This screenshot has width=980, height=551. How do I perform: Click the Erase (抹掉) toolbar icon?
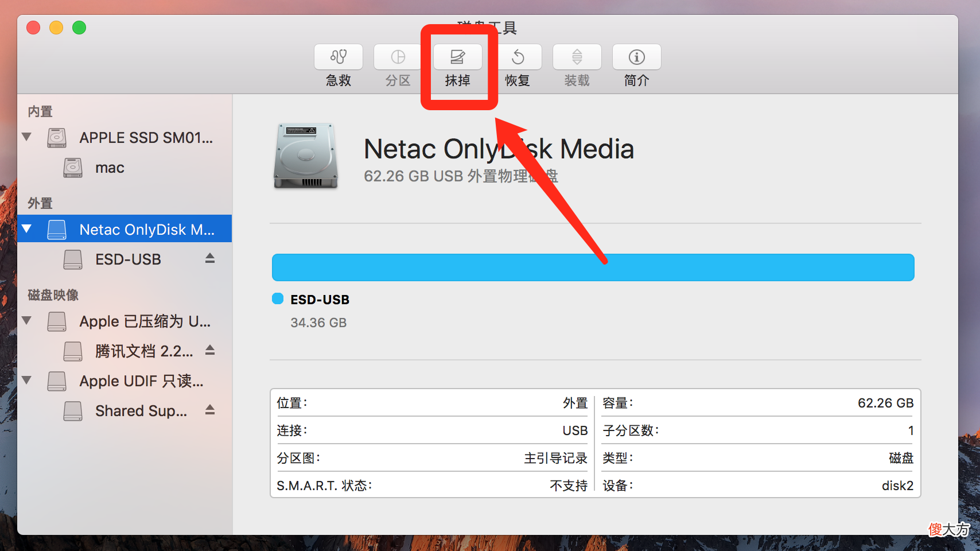(x=458, y=57)
